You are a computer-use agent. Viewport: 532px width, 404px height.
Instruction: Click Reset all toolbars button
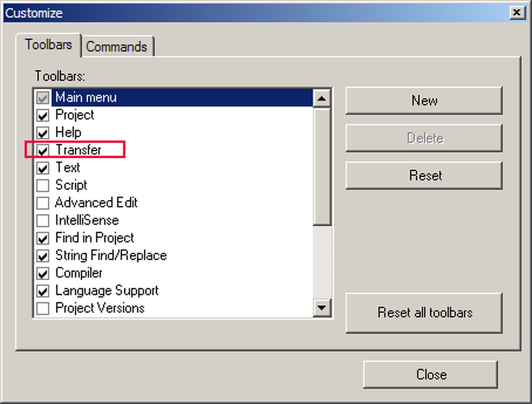[424, 313]
